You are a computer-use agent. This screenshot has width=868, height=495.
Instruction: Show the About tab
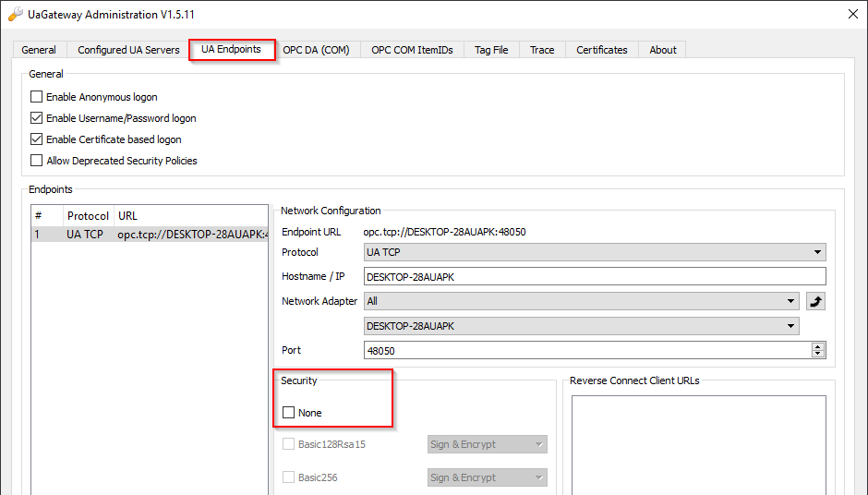(x=663, y=50)
